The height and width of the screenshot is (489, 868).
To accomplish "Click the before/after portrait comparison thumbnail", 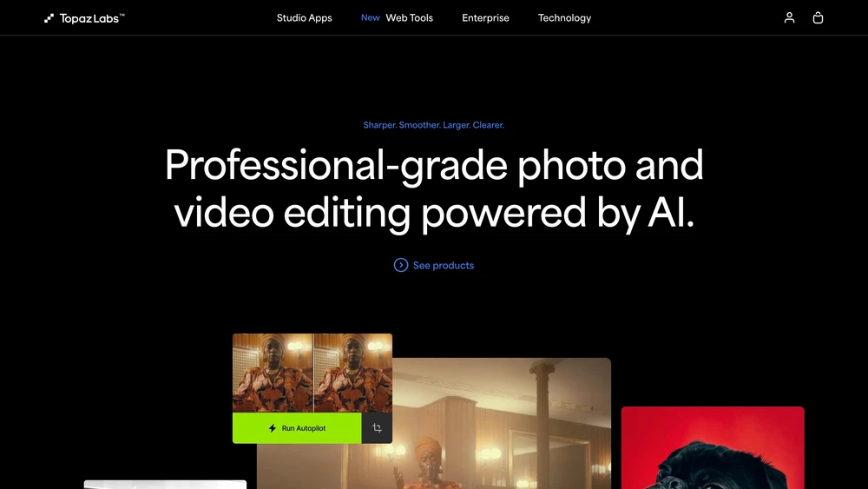I will tap(312, 373).
